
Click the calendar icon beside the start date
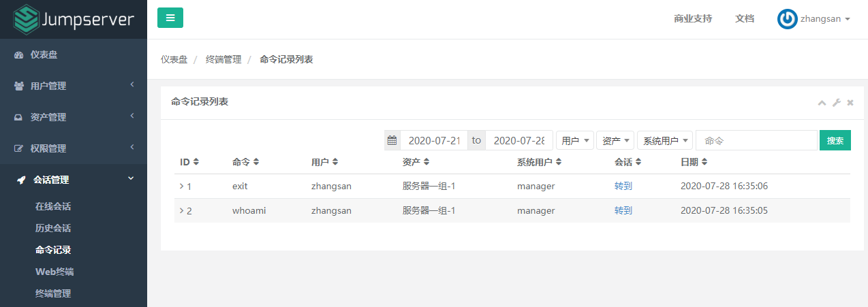click(392, 140)
